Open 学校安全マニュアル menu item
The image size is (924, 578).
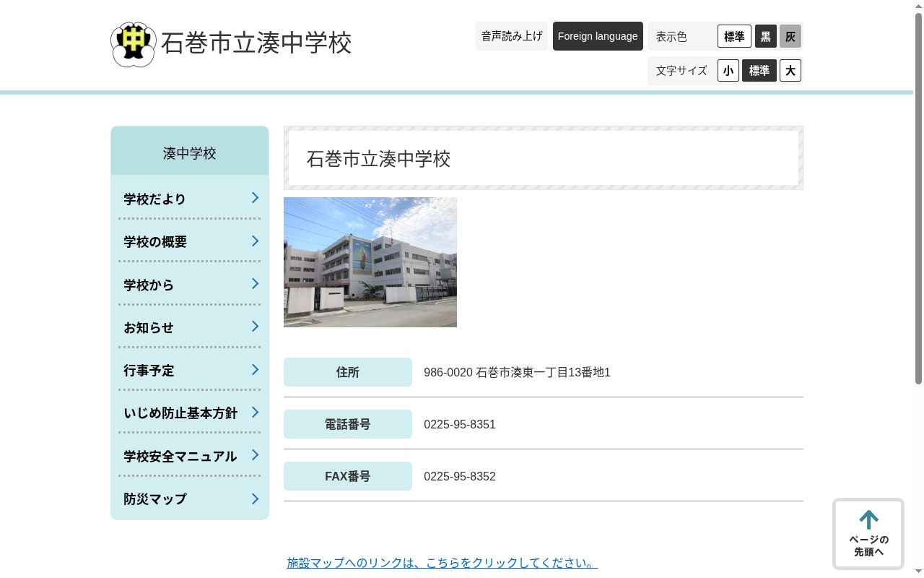pos(190,456)
